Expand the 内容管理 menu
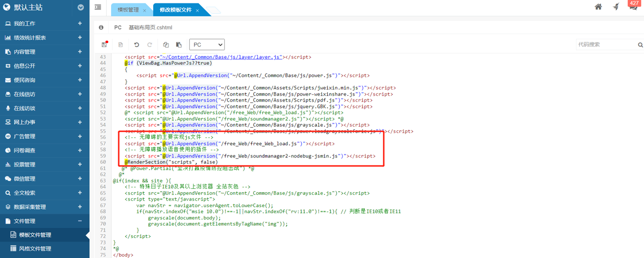Viewport: 644px width, 258px height. tap(44, 52)
